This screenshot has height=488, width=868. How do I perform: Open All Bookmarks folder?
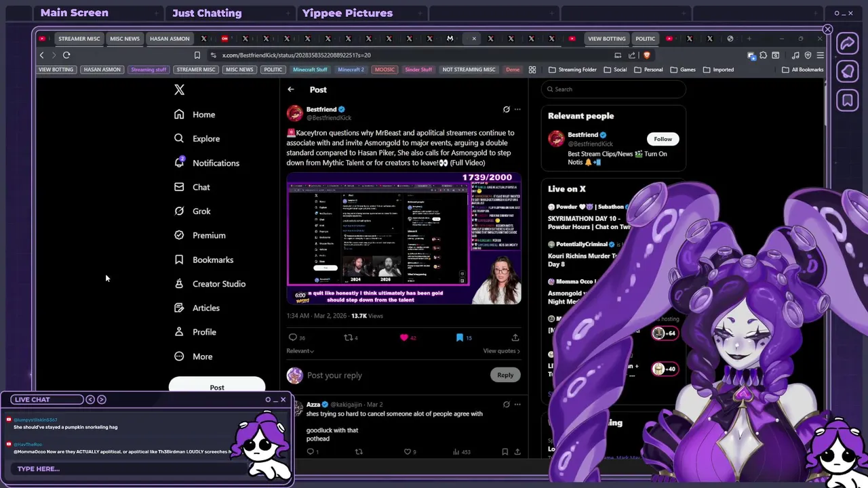pyautogui.click(x=803, y=69)
